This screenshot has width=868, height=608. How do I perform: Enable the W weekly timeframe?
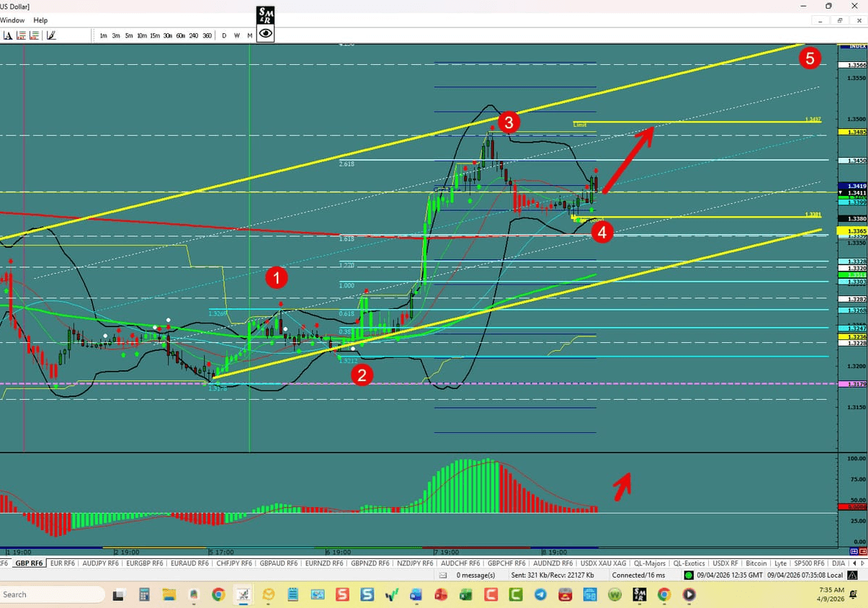236,35
